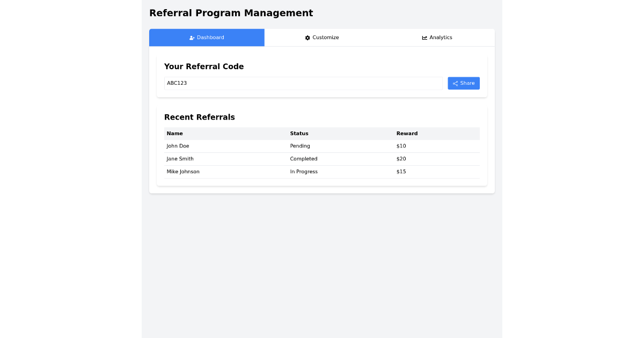Click the Recent Referrals heading
The width and height of the screenshot is (644, 338).
click(x=200, y=117)
